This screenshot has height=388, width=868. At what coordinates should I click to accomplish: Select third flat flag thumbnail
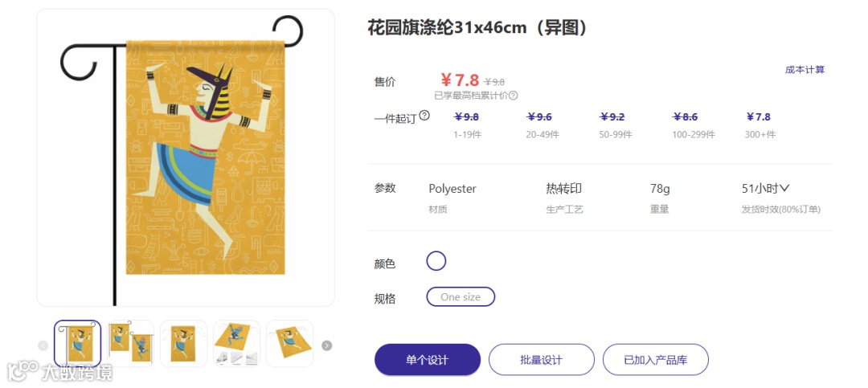[x=184, y=344]
